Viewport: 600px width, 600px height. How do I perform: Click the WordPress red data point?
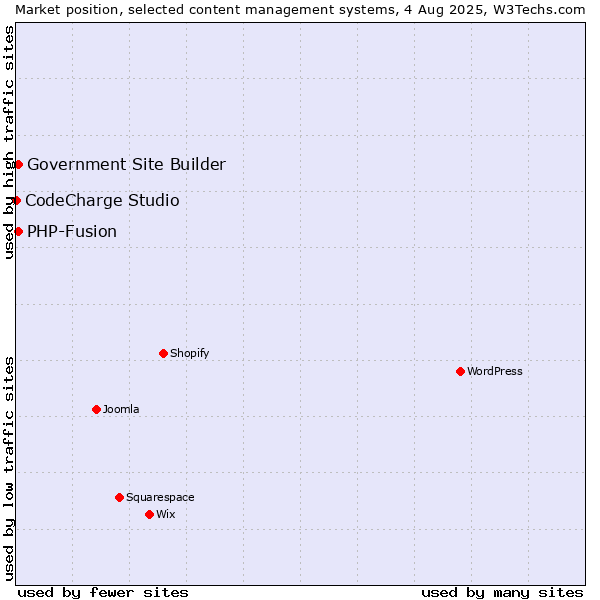(x=460, y=371)
